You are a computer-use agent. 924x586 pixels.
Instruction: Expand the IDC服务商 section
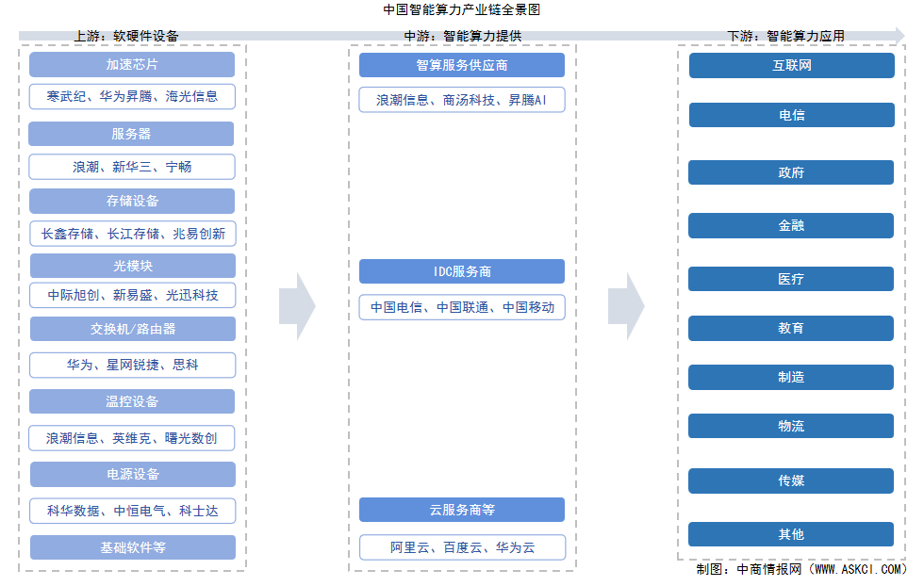(x=461, y=271)
